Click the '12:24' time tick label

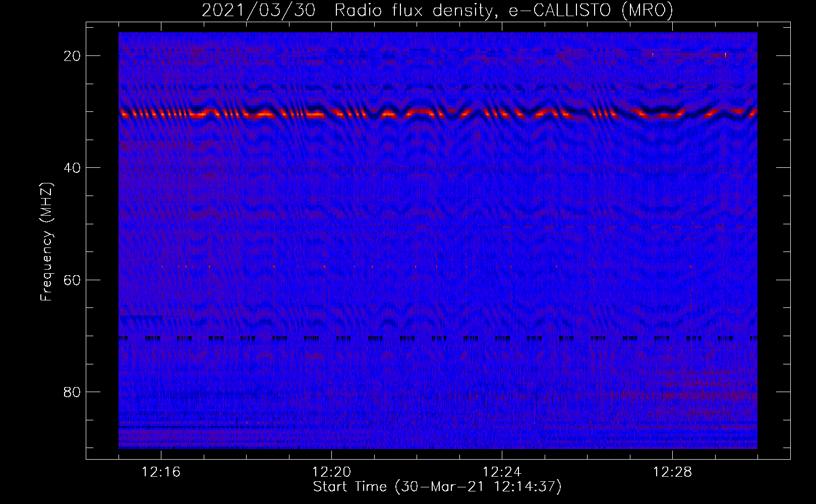point(502,472)
